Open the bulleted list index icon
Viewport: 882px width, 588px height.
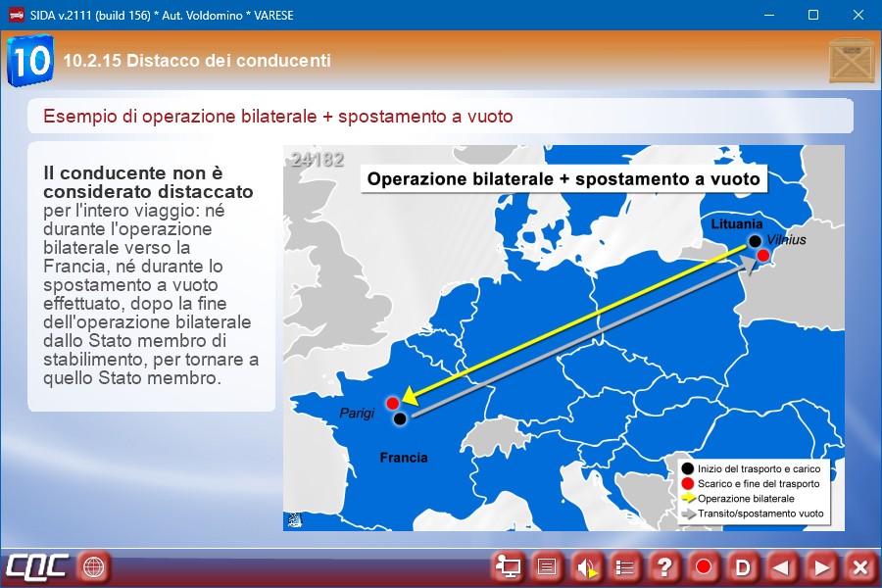pyautogui.click(x=625, y=566)
